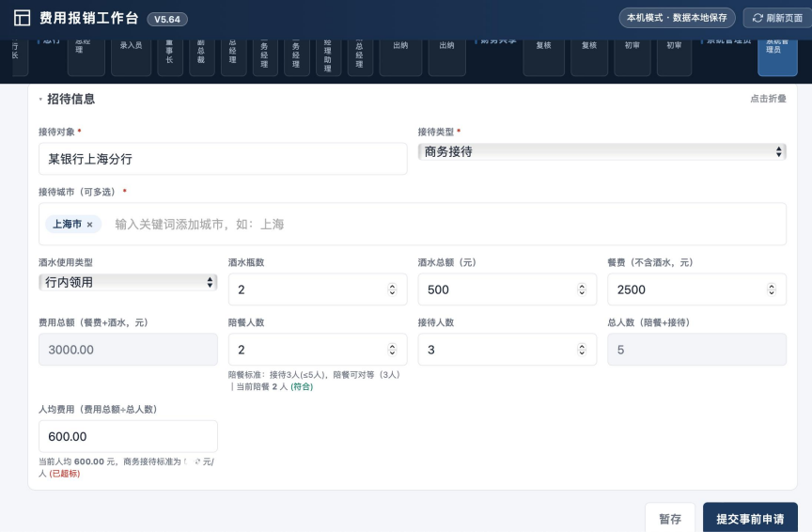Click the 提交事前申请 button
Viewport: 812px width, 532px height.
pyautogui.click(x=750, y=518)
